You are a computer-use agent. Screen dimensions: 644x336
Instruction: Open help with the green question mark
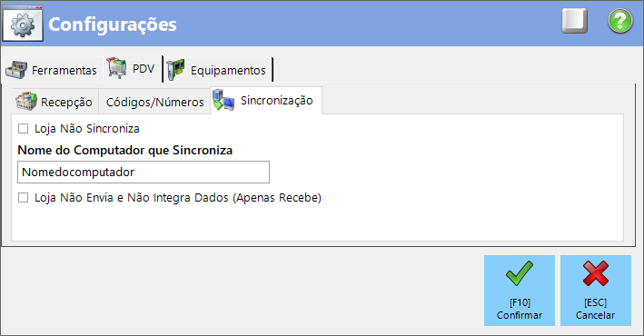point(620,21)
